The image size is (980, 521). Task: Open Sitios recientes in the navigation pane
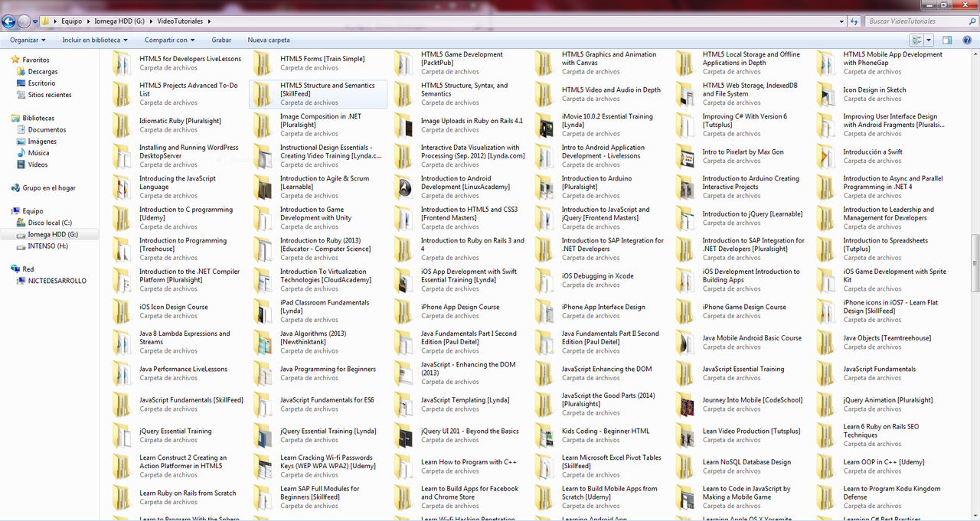tap(50, 95)
